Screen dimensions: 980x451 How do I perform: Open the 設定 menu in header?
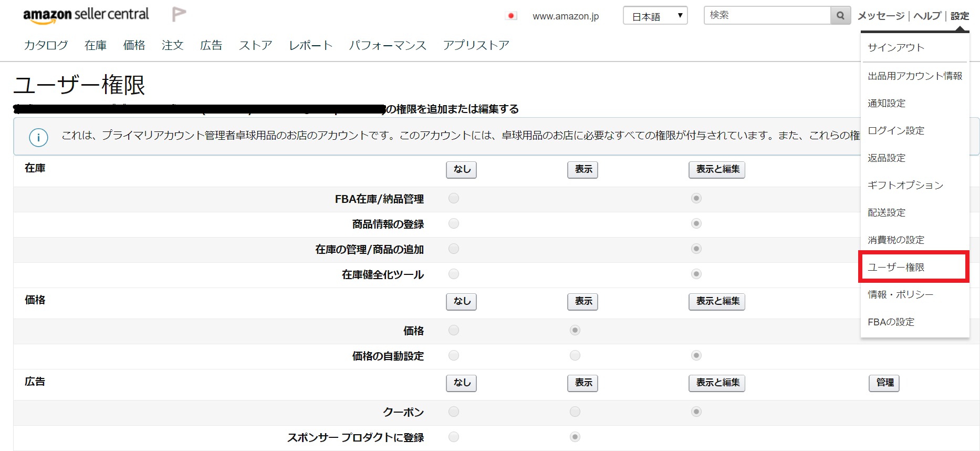pos(960,16)
